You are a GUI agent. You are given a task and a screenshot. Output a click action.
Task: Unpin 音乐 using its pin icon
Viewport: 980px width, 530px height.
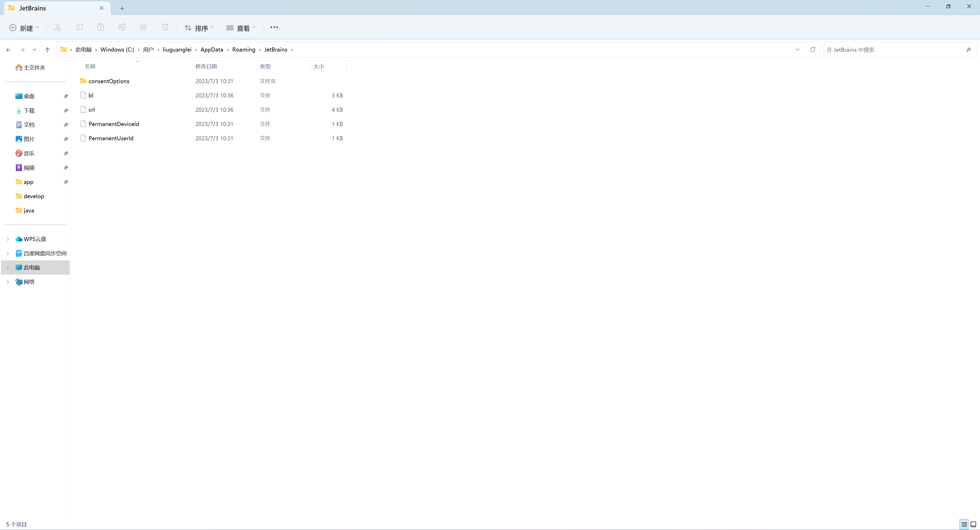coord(66,153)
